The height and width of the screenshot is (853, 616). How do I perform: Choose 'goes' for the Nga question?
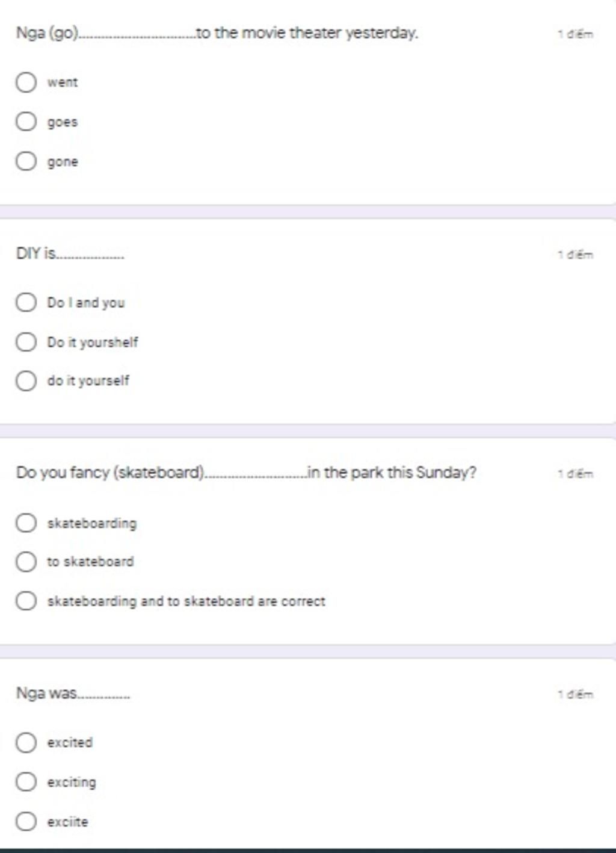pyautogui.click(x=26, y=122)
